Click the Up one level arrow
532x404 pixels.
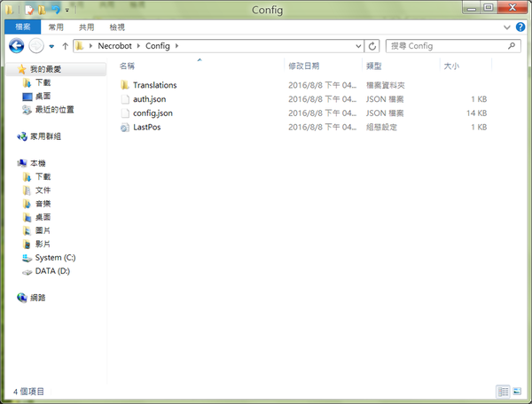65,45
